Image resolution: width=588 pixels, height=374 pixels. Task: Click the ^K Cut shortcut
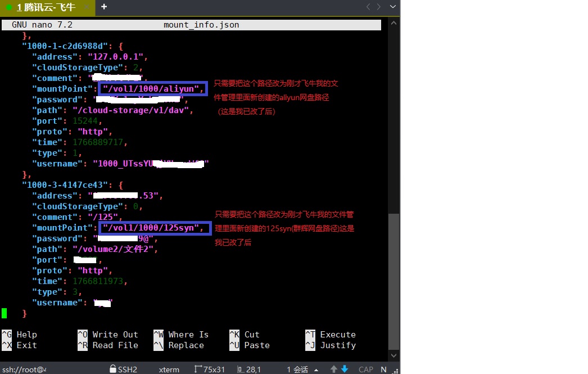coord(245,334)
